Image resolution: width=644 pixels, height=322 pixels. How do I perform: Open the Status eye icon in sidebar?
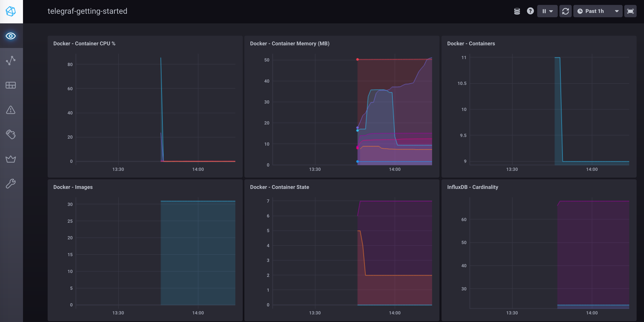click(11, 36)
